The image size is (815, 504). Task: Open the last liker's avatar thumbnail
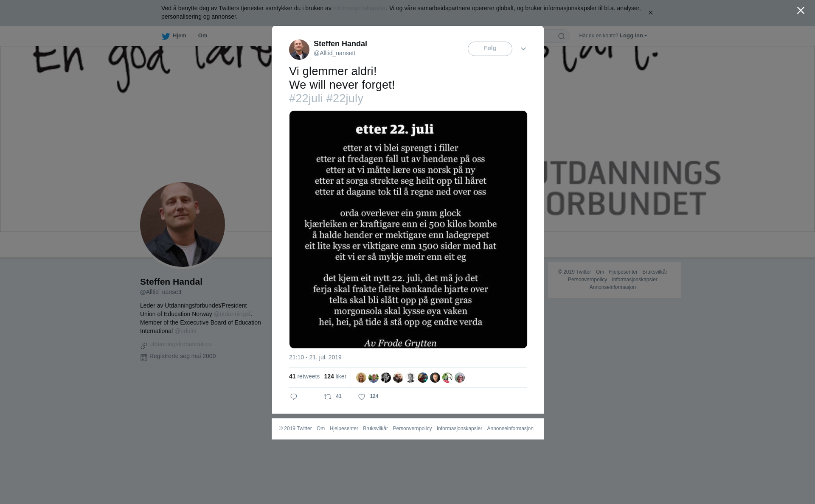[x=460, y=378]
